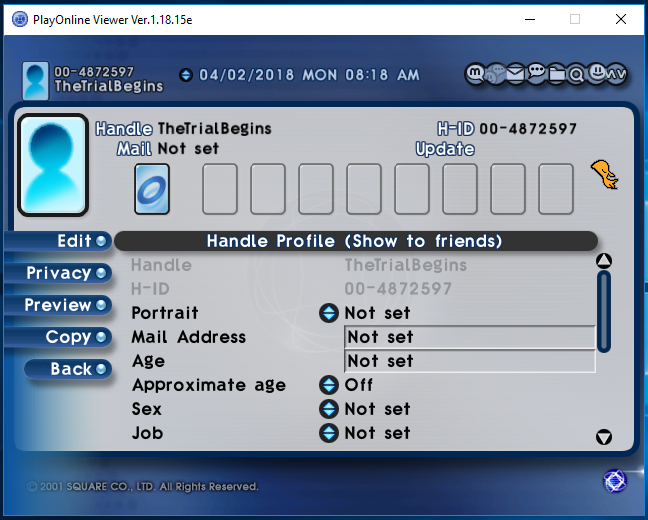Click the Handle Profile (Show to friends) banner
This screenshot has width=648, height=520.
(356, 241)
